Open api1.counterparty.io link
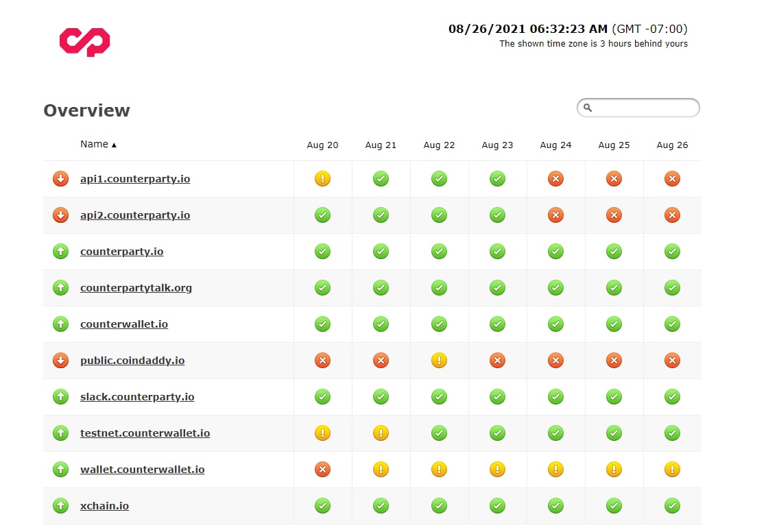The image size is (779, 532). [135, 179]
